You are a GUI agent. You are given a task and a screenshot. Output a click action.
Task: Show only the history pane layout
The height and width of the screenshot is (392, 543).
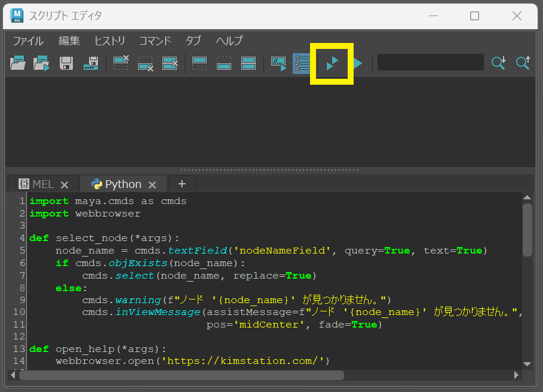click(199, 63)
